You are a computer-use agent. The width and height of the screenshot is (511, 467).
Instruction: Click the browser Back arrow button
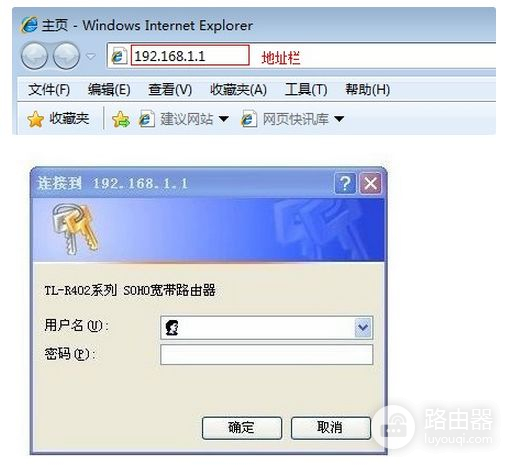pyautogui.click(x=34, y=56)
